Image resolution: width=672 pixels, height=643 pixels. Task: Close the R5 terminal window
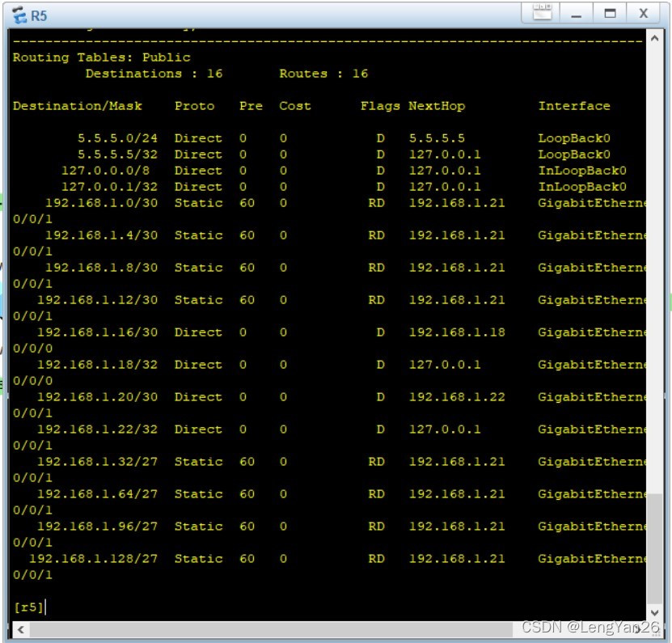[643, 13]
